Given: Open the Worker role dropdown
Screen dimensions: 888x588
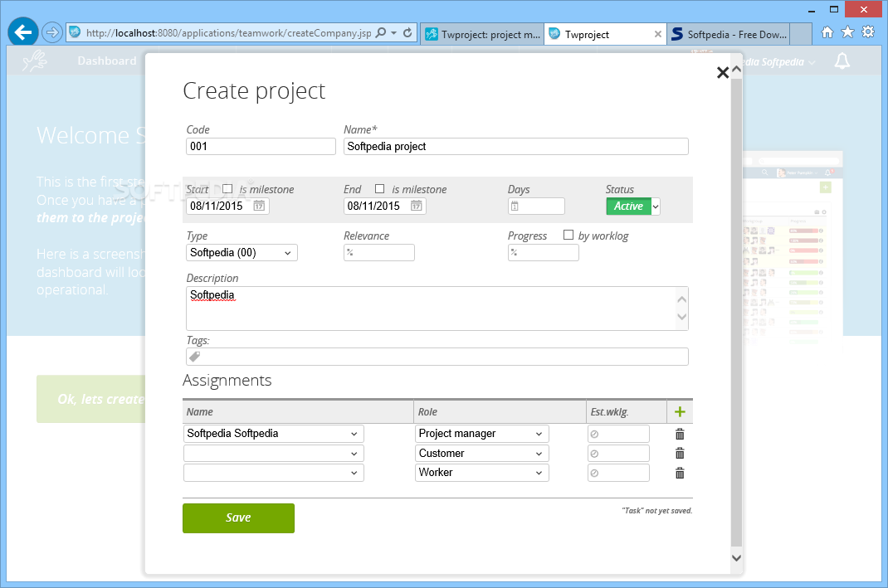Looking at the screenshot, I should coord(482,473).
